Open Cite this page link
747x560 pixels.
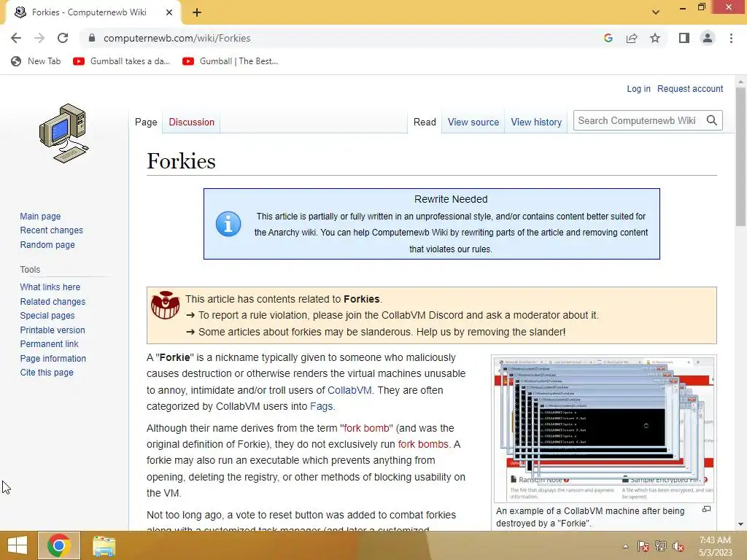pos(47,373)
